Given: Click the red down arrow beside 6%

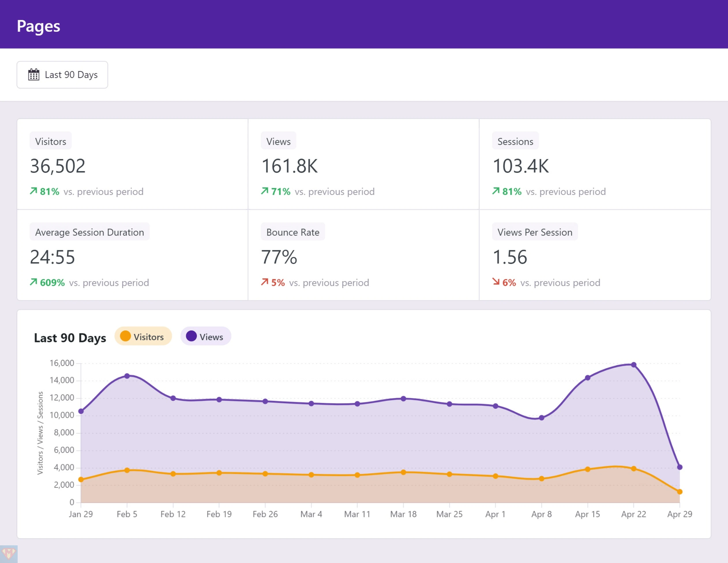Looking at the screenshot, I should (496, 282).
